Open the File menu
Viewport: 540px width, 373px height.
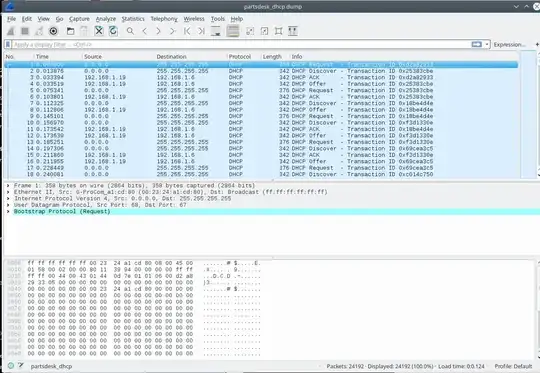pos(11,19)
